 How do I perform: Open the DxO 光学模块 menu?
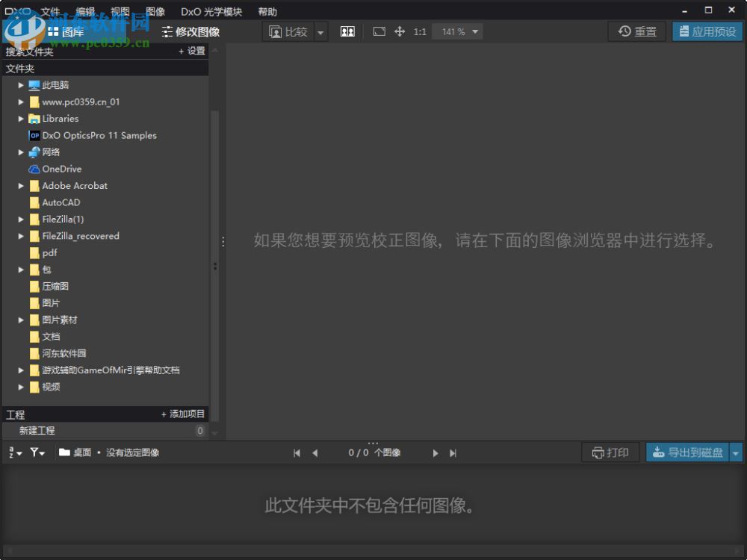point(211,11)
